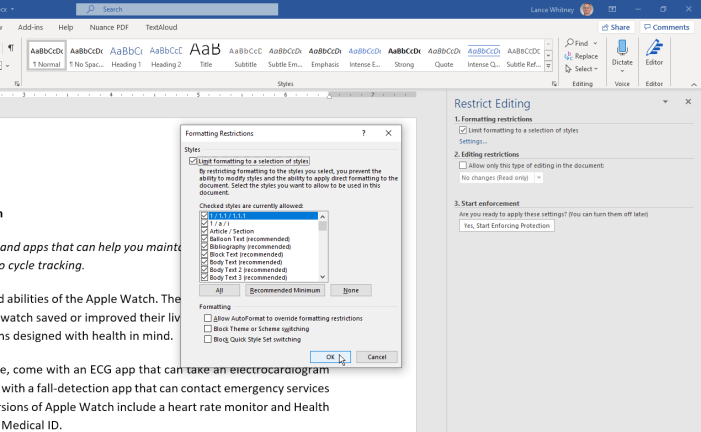This screenshot has width=701, height=432.
Task: Open the Help tab
Action: (66, 27)
